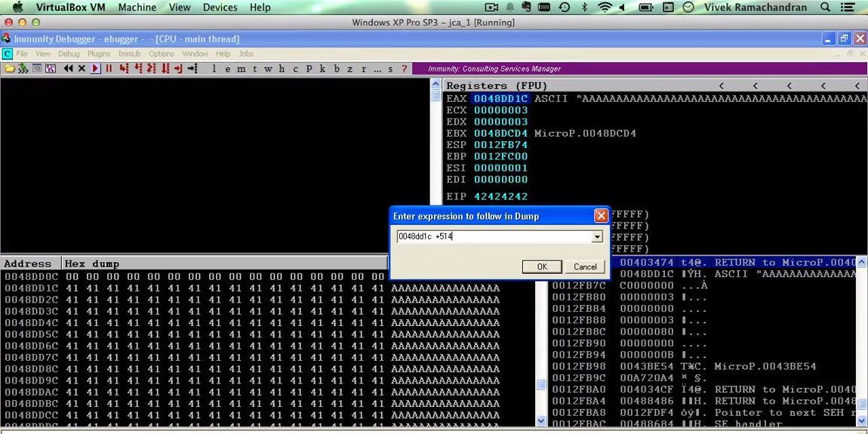This screenshot has width=868, height=434.
Task: Click the Wi-Fi icon in the menu bar
Action: [605, 8]
